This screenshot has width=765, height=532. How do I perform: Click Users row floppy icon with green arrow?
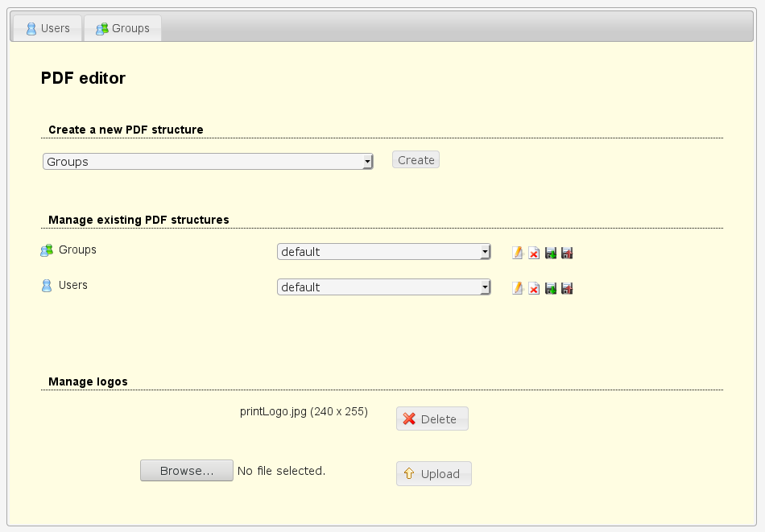551,288
